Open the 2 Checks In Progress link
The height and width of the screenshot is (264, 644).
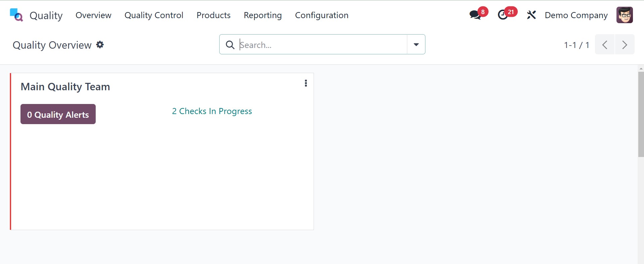coord(212,111)
